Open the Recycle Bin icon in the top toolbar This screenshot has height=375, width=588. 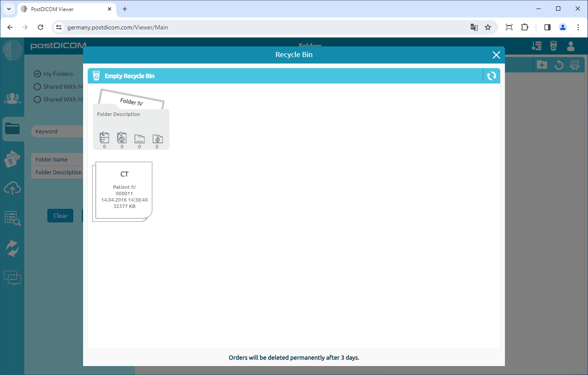click(x=553, y=46)
